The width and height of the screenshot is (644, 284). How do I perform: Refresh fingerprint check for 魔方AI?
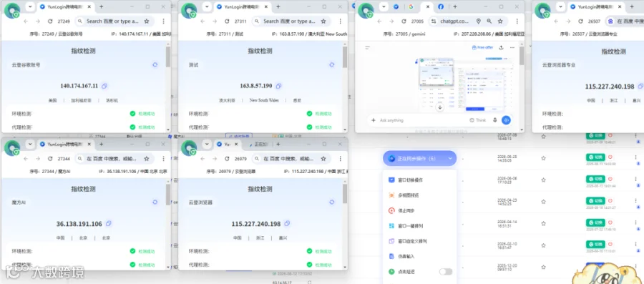(155, 202)
